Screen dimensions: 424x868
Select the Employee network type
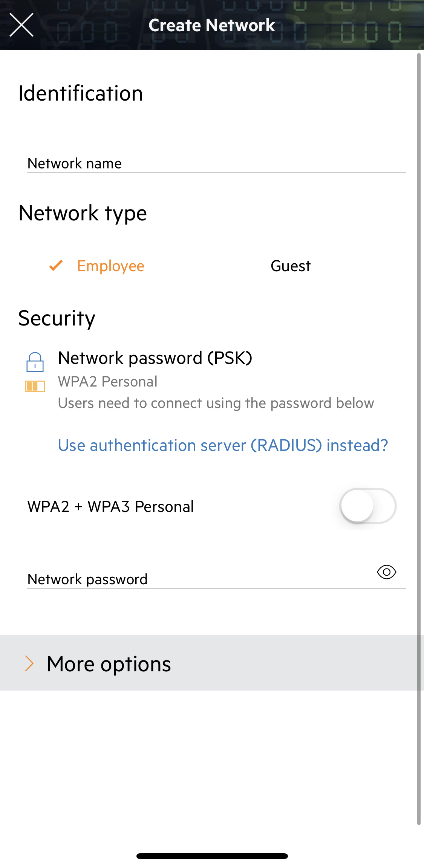point(110,266)
